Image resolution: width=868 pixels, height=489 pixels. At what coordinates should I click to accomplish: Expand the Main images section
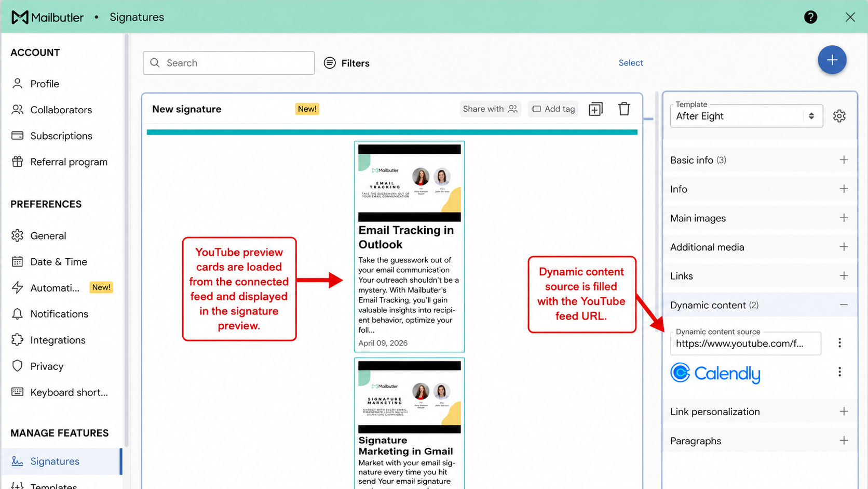759,218
